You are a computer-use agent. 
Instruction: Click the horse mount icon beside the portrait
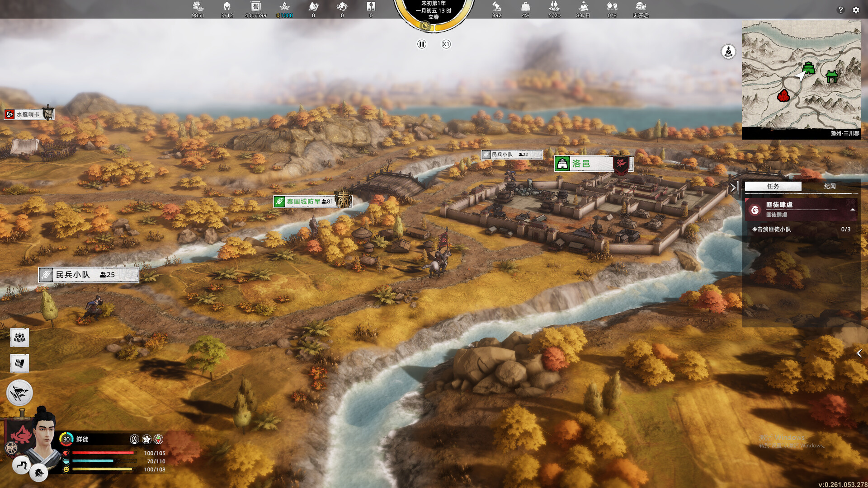pos(39,474)
